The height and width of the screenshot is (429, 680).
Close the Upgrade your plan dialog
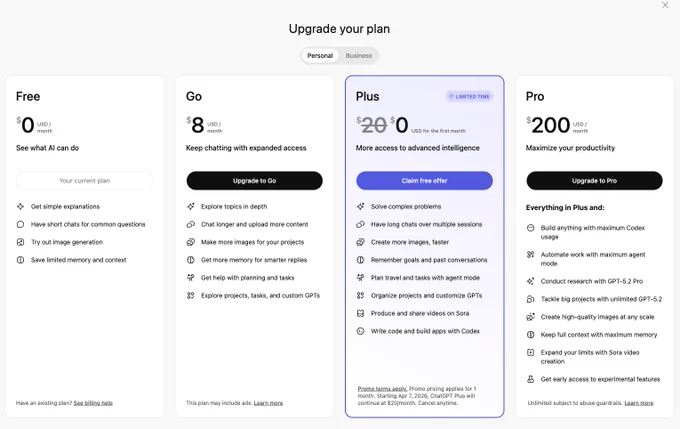coord(665,5)
